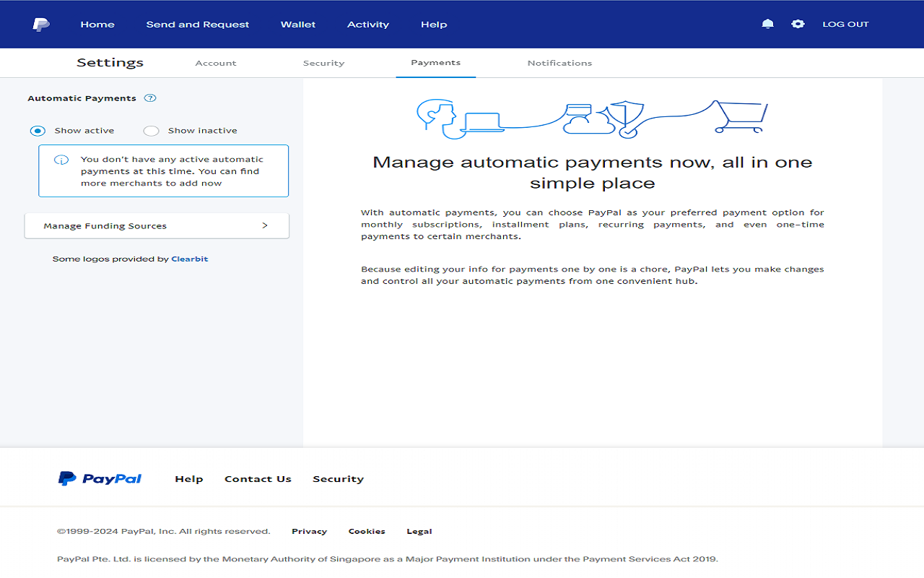924x578 pixels.
Task: Click the LOG OUT button
Action: pos(845,24)
